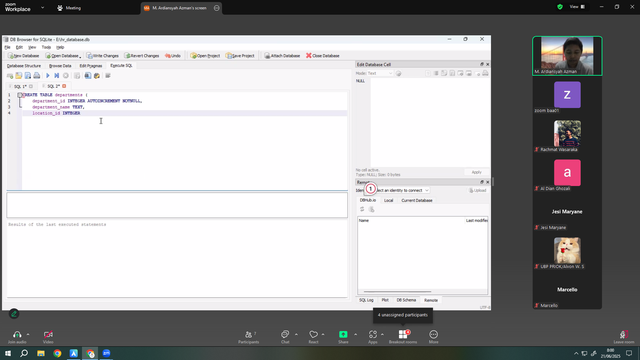
Task: Switch to Browse Data tab
Action: [60, 66]
